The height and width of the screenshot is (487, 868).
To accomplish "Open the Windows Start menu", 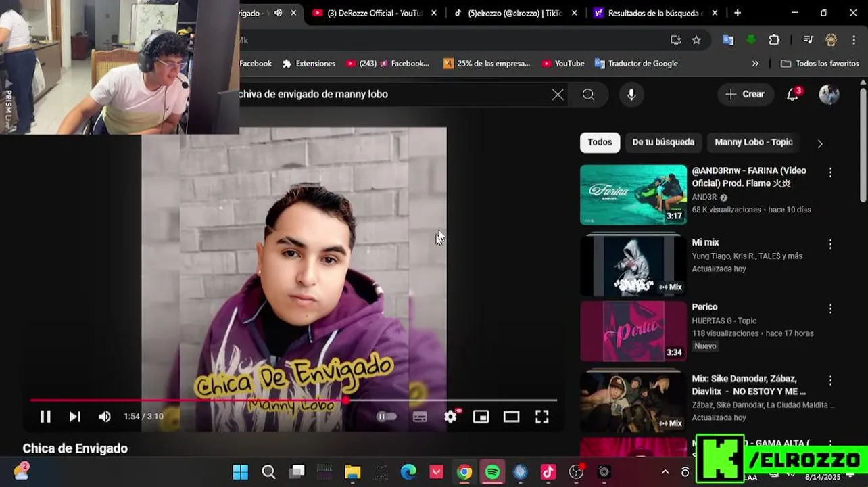I will tap(240, 472).
